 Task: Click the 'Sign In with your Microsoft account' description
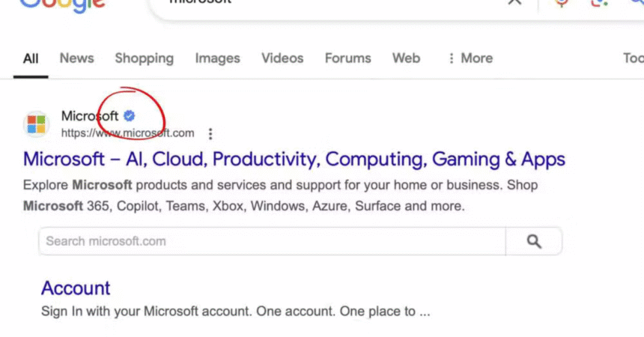(x=236, y=311)
